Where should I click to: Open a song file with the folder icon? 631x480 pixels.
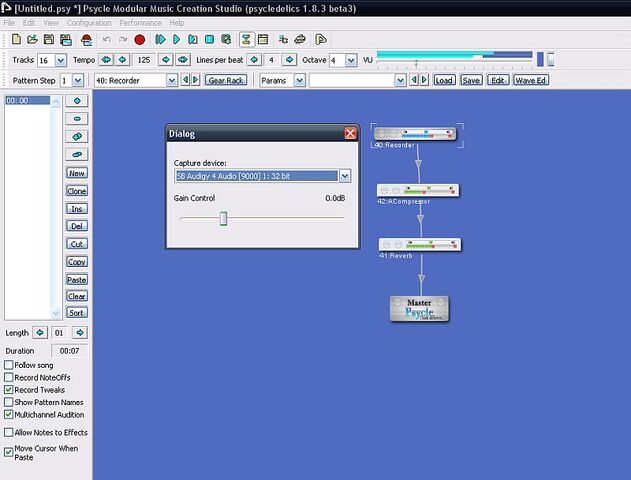pos(32,39)
